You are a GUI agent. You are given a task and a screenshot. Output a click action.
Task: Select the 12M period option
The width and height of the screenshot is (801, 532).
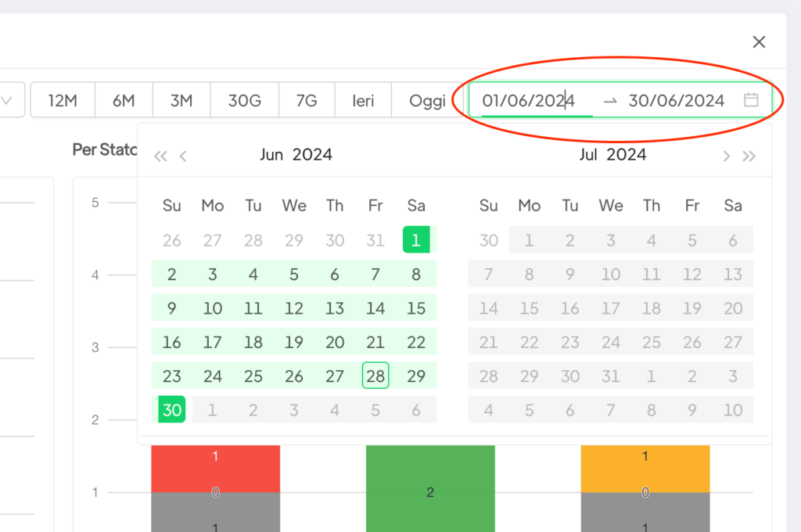63,100
